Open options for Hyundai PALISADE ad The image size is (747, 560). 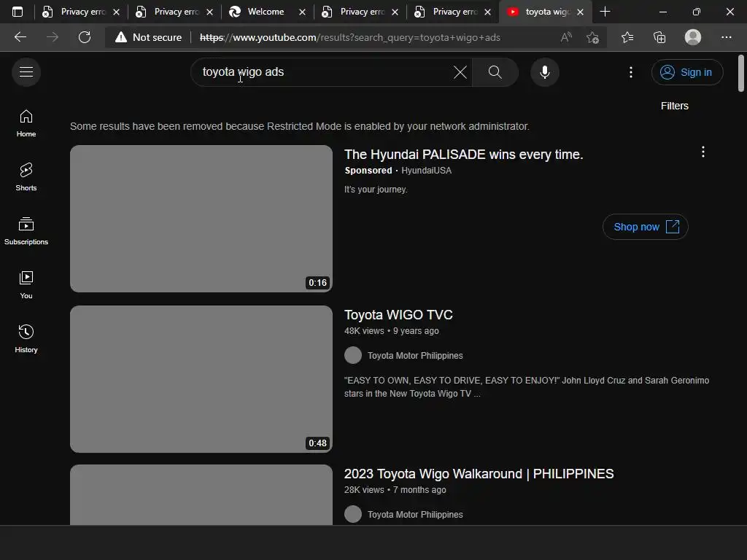[703, 152]
